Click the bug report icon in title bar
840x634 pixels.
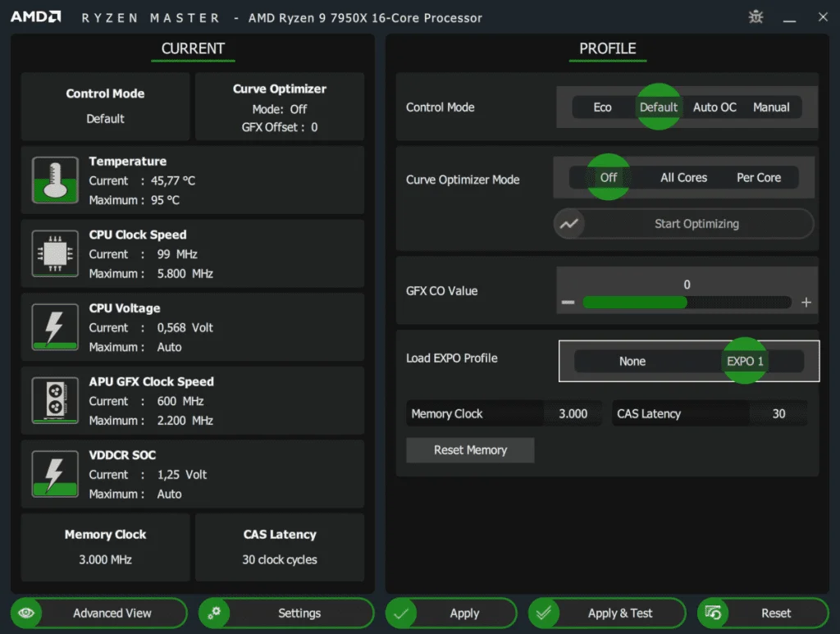[x=756, y=17]
